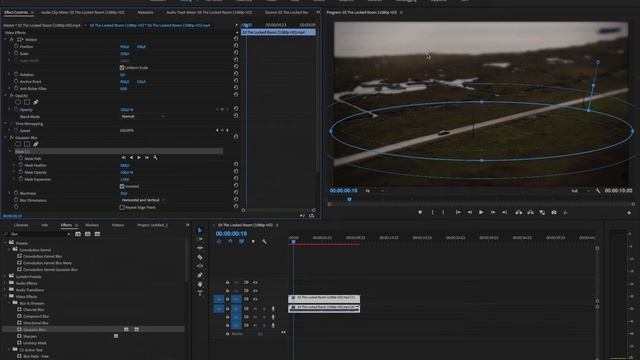The image size is (640, 360).
Task: Switch to Markers tab
Action: [92, 225]
